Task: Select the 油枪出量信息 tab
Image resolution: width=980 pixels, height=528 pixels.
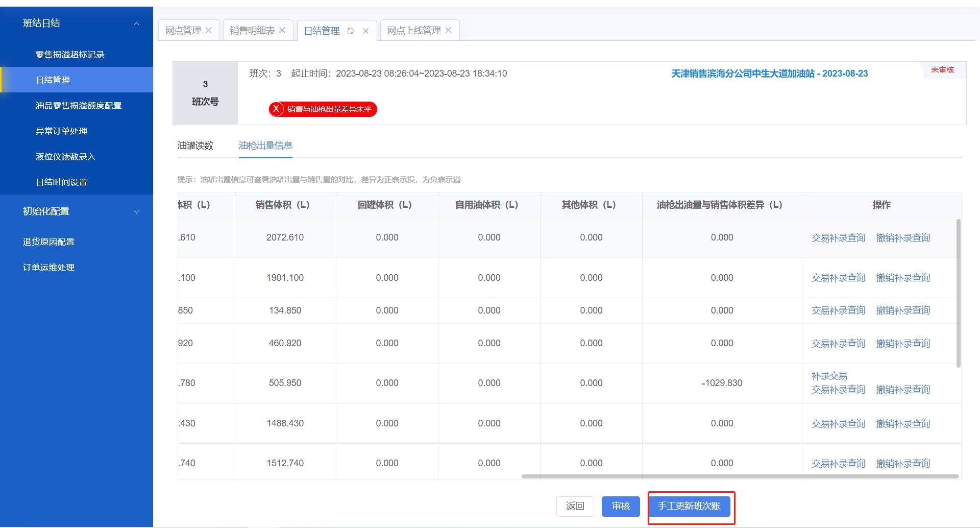Action: click(265, 146)
